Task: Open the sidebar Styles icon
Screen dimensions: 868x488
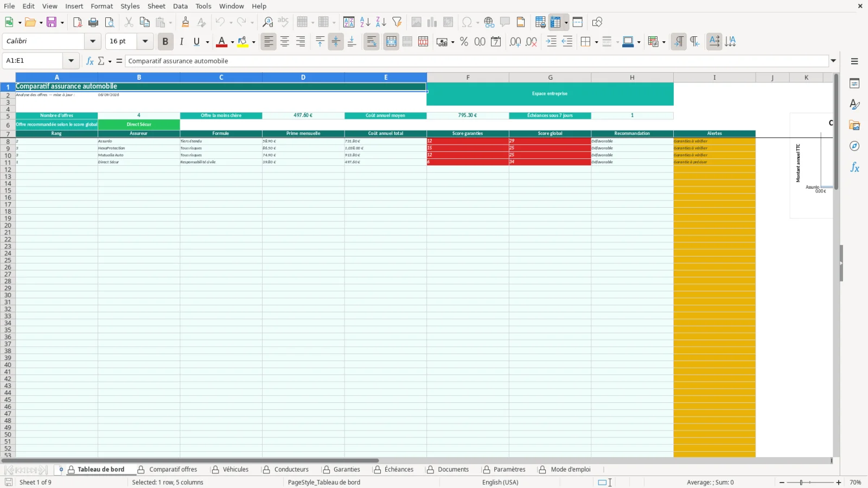Action: click(x=854, y=104)
